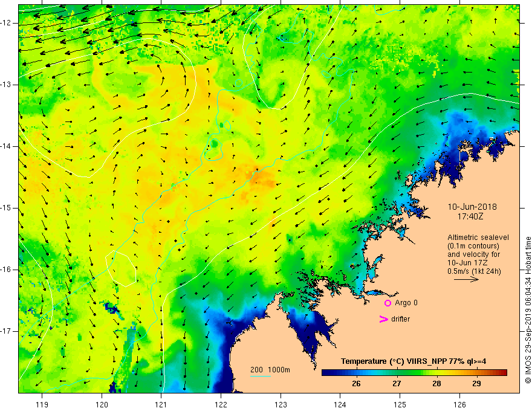Click the longitude label 123

pos(281,404)
